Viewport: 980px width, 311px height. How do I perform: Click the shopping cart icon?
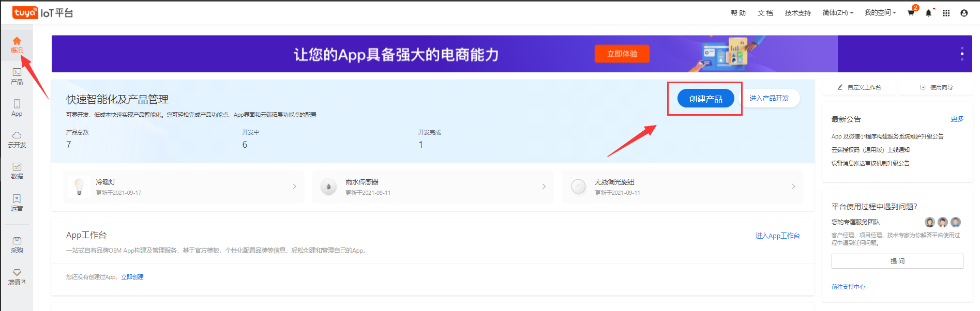911,13
